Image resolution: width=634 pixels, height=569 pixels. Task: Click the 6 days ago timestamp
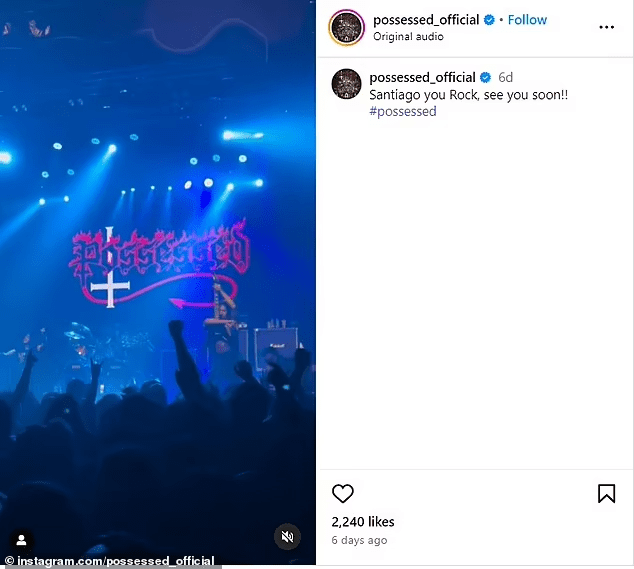pos(359,540)
